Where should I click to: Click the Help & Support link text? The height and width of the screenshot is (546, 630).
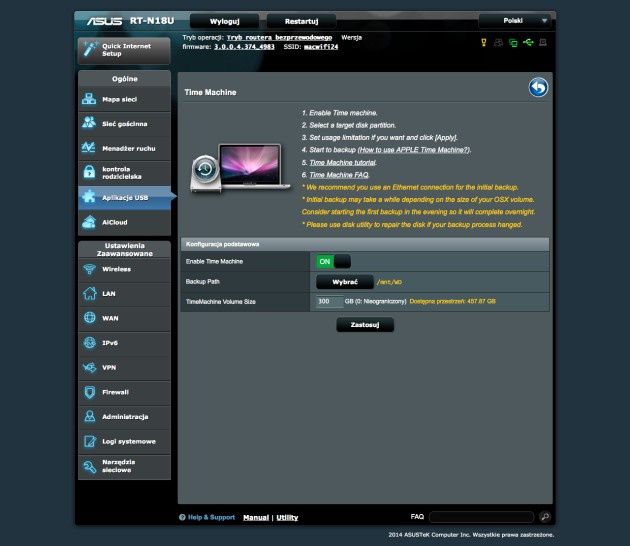tap(211, 517)
